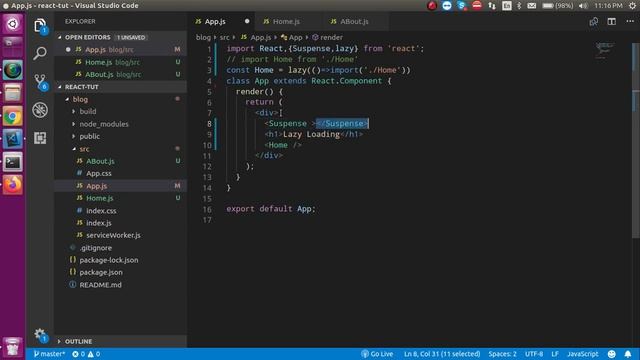Launch Google Chrome from the dock

click(13, 117)
